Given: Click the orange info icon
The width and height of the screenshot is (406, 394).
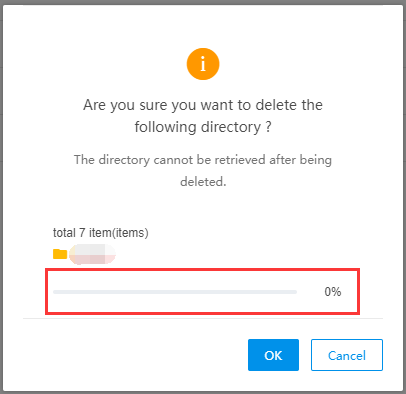Looking at the screenshot, I should pos(203,64).
